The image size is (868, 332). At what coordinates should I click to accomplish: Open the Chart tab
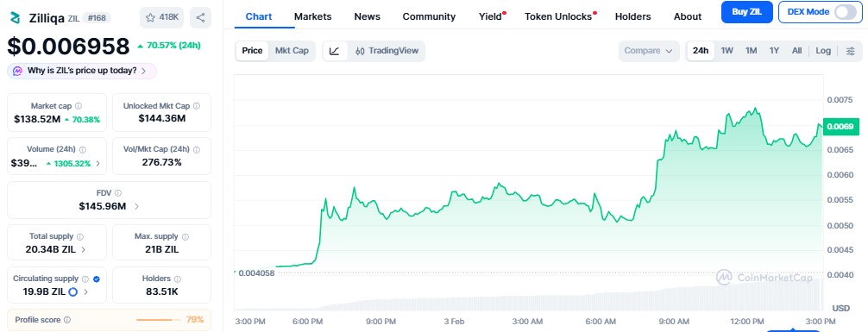(x=259, y=16)
